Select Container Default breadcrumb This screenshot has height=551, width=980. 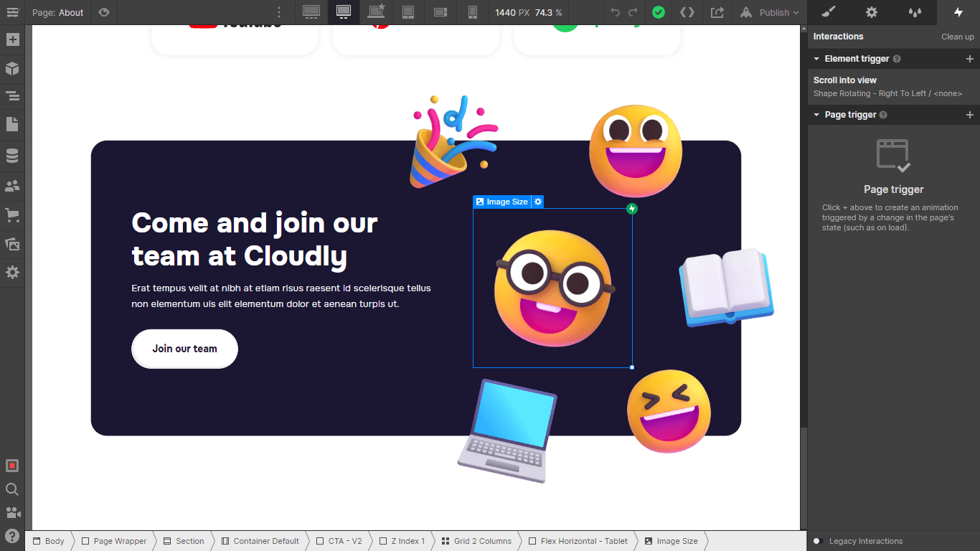click(x=260, y=541)
